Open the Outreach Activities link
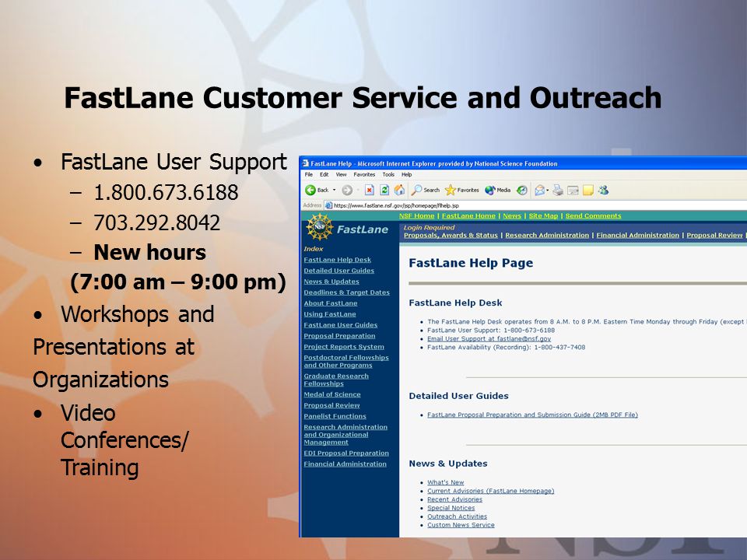This screenshot has width=747, height=560. tap(457, 516)
